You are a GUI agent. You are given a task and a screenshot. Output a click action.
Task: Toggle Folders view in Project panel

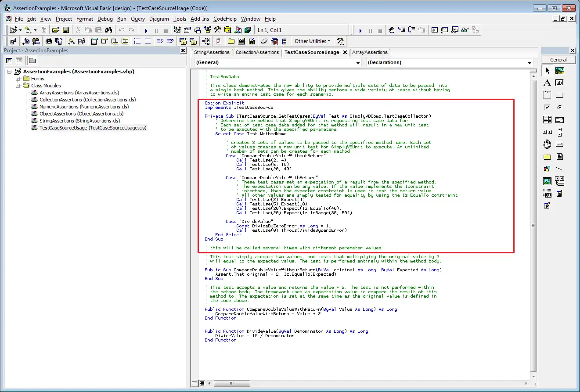(x=32, y=60)
